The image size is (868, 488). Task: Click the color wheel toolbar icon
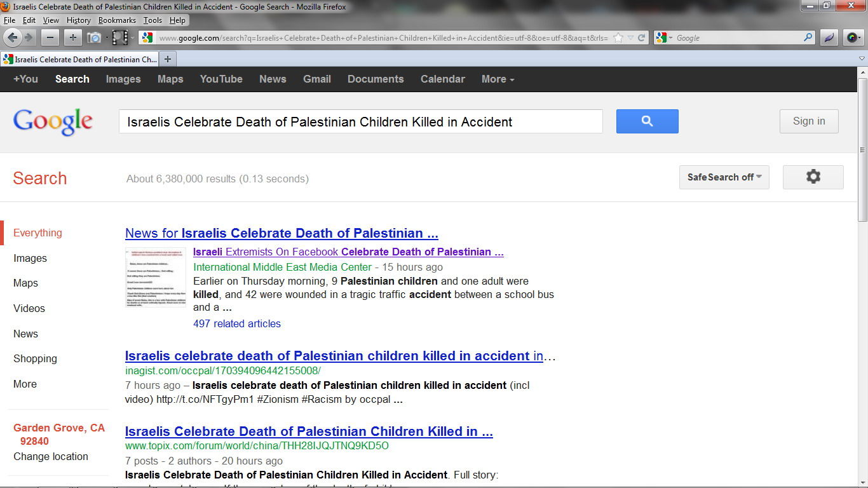[853, 37]
